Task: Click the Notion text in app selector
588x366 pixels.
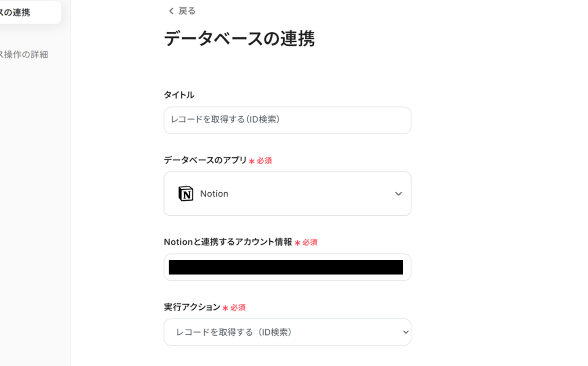Action: [x=214, y=193]
